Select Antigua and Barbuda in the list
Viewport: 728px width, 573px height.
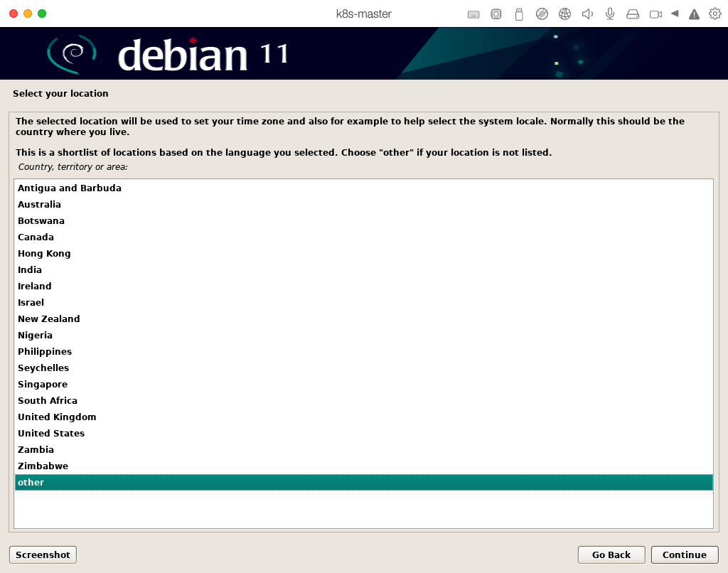point(363,188)
